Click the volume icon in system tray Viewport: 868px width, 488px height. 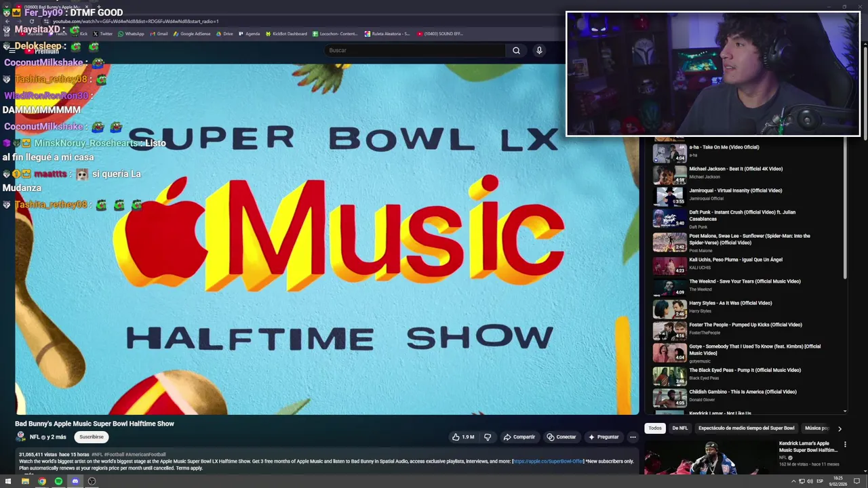(810, 481)
